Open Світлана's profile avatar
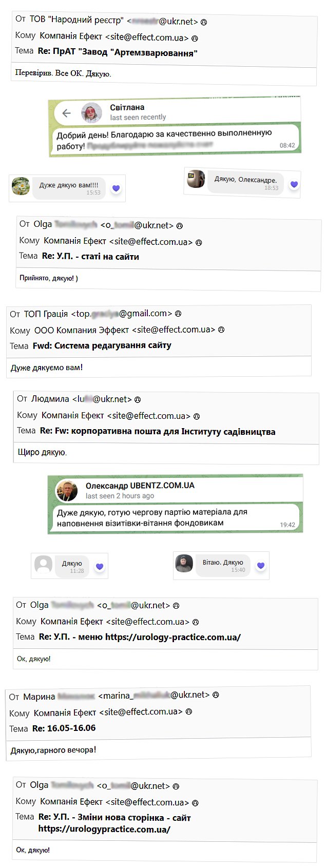Screen dimensions: 326x868 [x=91, y=112]
